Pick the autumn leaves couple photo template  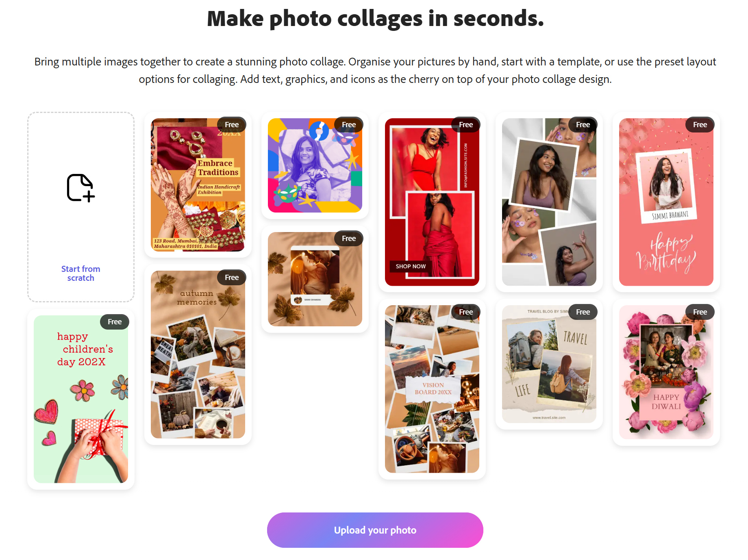click(x=315, y=279)
